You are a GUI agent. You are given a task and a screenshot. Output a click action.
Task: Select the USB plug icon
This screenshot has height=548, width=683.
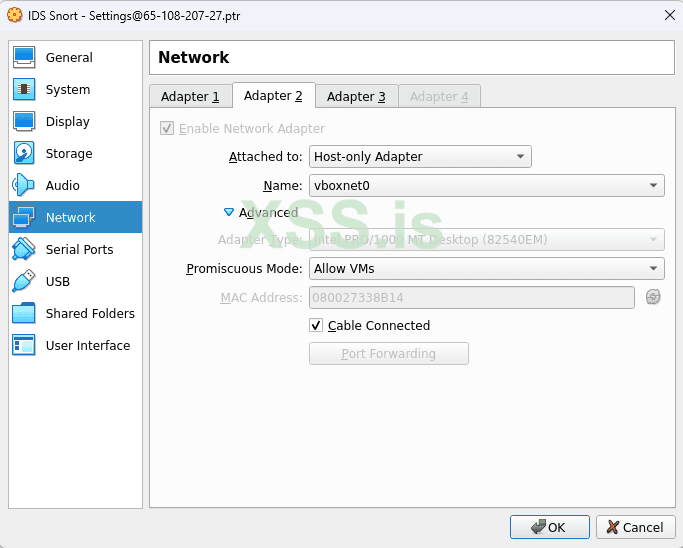pos(24,281)
